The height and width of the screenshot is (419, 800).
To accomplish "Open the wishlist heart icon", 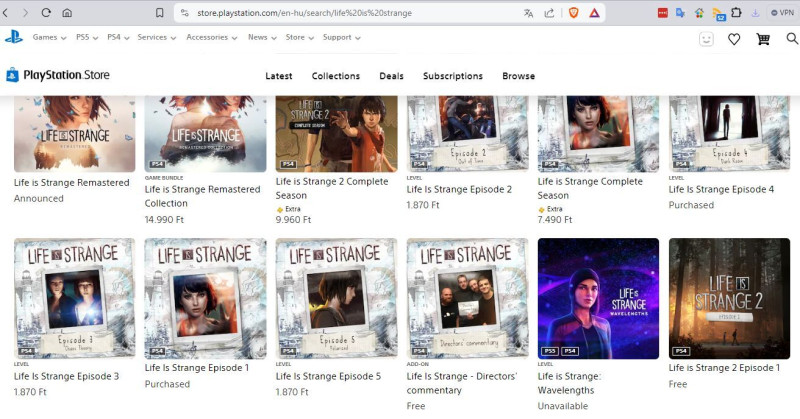I will pos(734,39).
